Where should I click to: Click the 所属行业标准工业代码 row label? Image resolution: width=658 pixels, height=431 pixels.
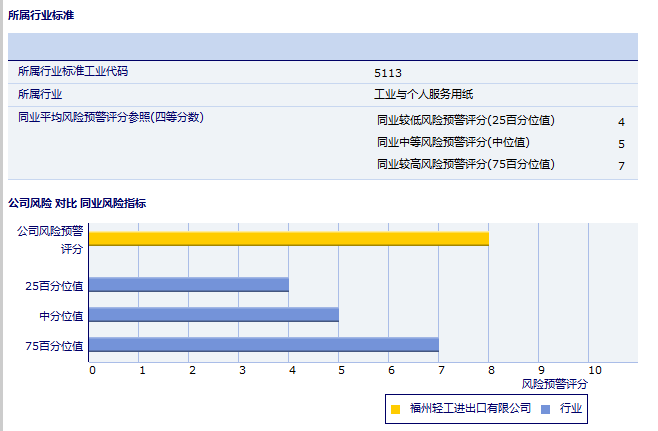pos(73,72)
